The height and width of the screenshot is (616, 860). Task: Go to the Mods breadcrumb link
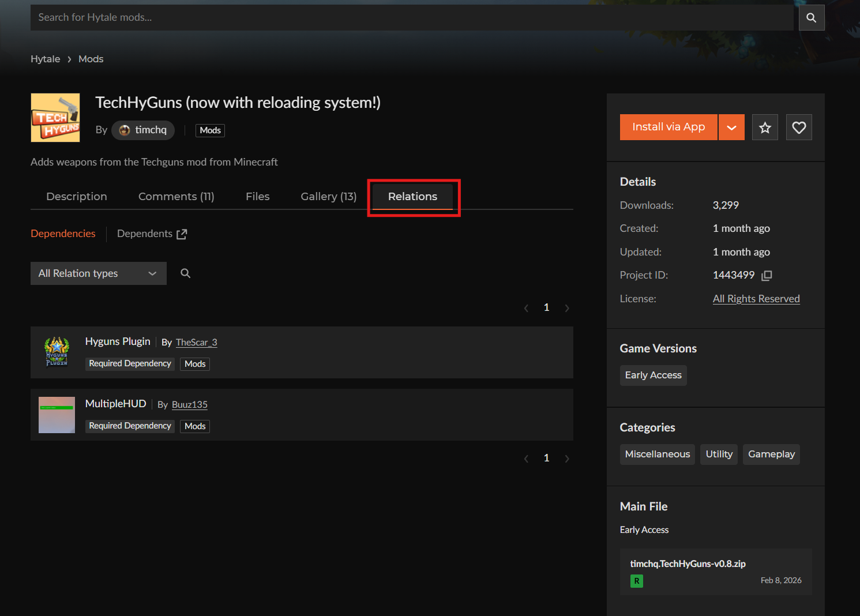coord(91,59)
